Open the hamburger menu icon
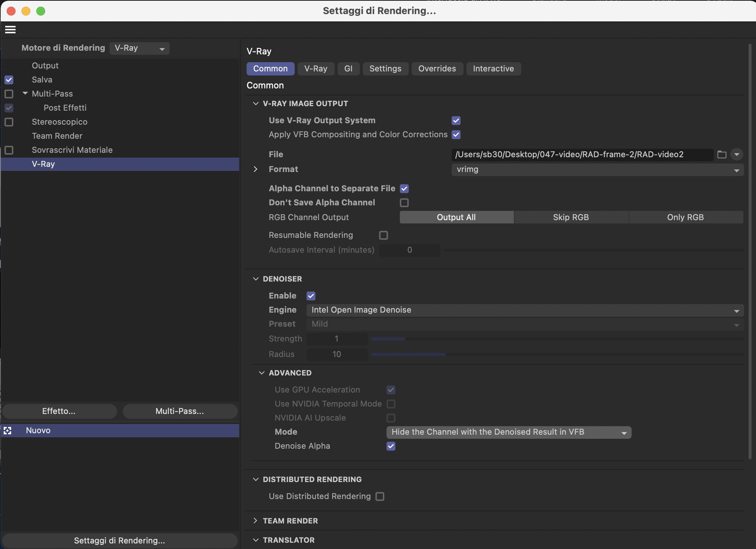 (x=10, y=30)
